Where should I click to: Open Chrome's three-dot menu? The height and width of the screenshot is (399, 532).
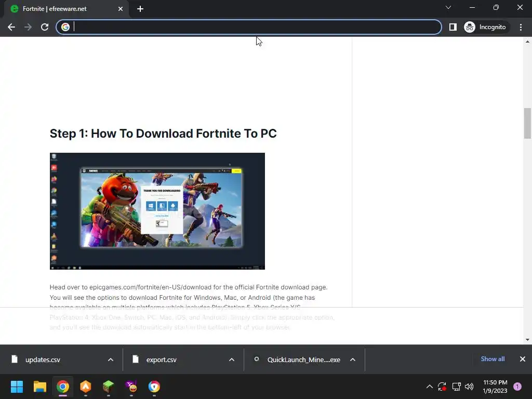pos(521,27)
